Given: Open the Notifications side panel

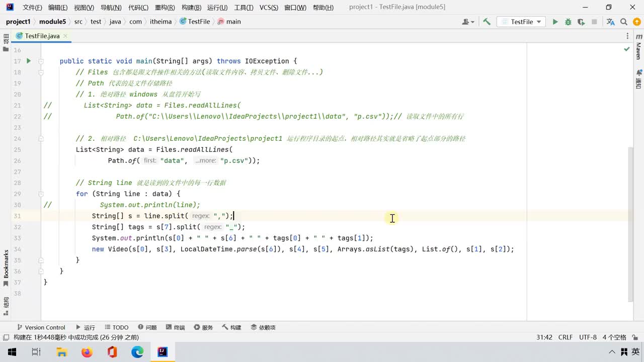Looking at the screenshot, I should tap(638, 79).
